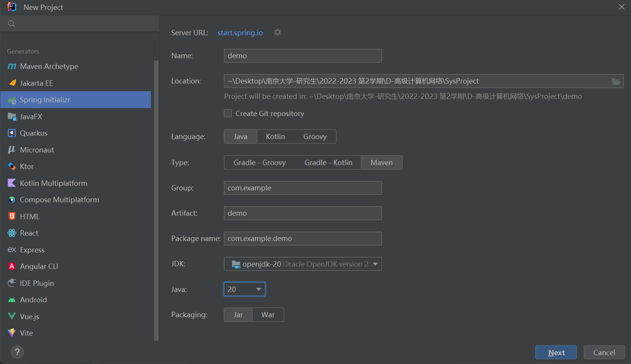Click the Next button

(x=556, y=353)
